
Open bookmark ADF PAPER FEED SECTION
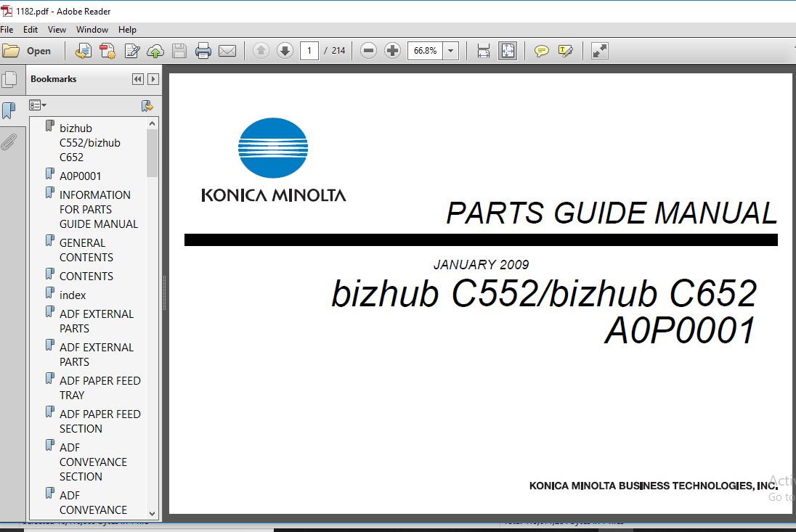pyautogui.click(x=100, y=422)
